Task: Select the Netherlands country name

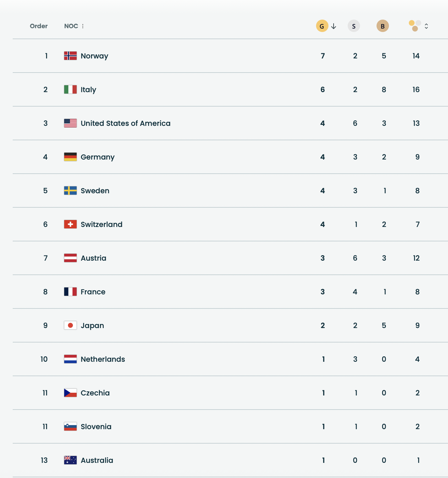Action: 103,359
